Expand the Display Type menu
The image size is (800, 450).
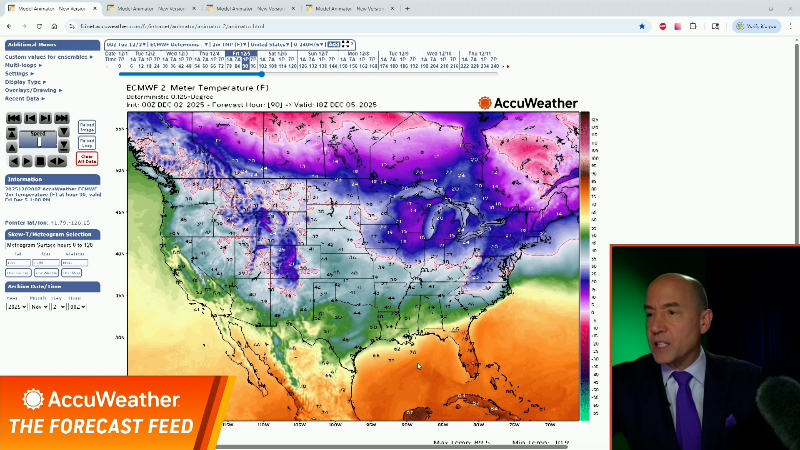tap(27, 82)
